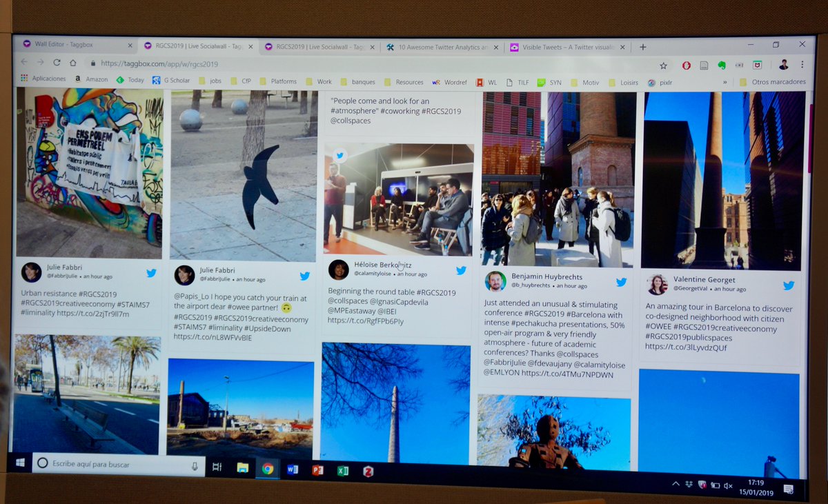Click Twitter icon on the @Papis_Lo post
This screenshot has width=828, height=504.
coord(304,276)
